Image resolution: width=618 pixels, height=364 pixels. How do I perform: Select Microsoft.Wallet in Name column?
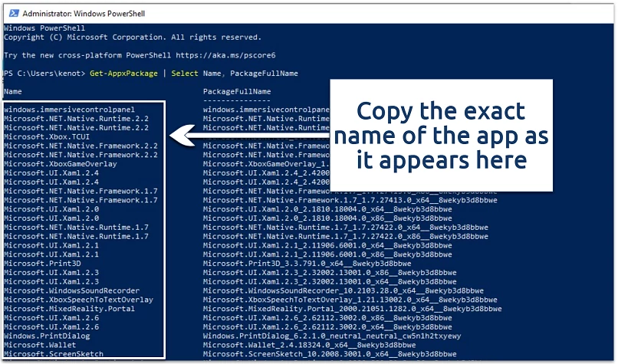click(x=40, y=346)
